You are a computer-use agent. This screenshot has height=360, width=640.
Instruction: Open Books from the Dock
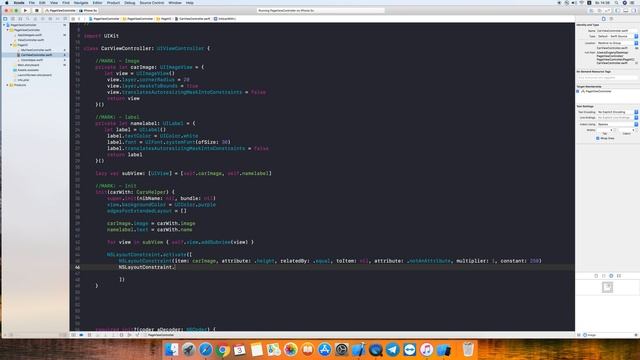(x=308, y=349)
